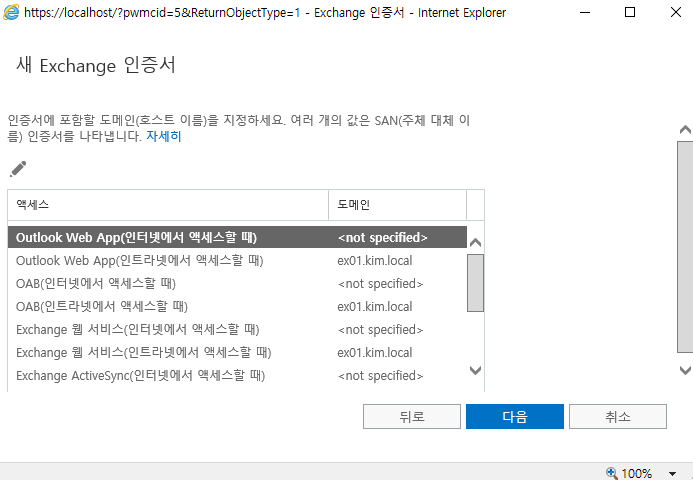Image resolution: width=693 pixels, height=480 pixels.
Task: Minimize the Internet Explorer window
Action: click(x=585, y=12)
